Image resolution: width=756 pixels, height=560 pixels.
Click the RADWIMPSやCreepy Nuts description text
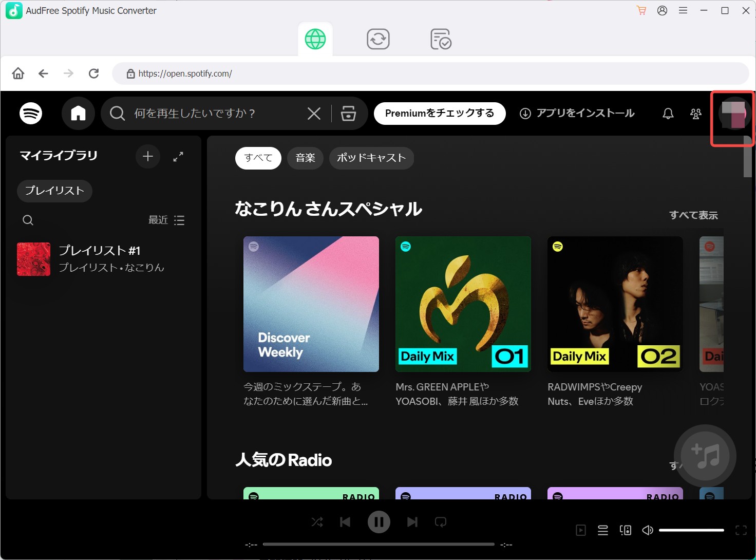pyautogui.click(x=595, y=394)
